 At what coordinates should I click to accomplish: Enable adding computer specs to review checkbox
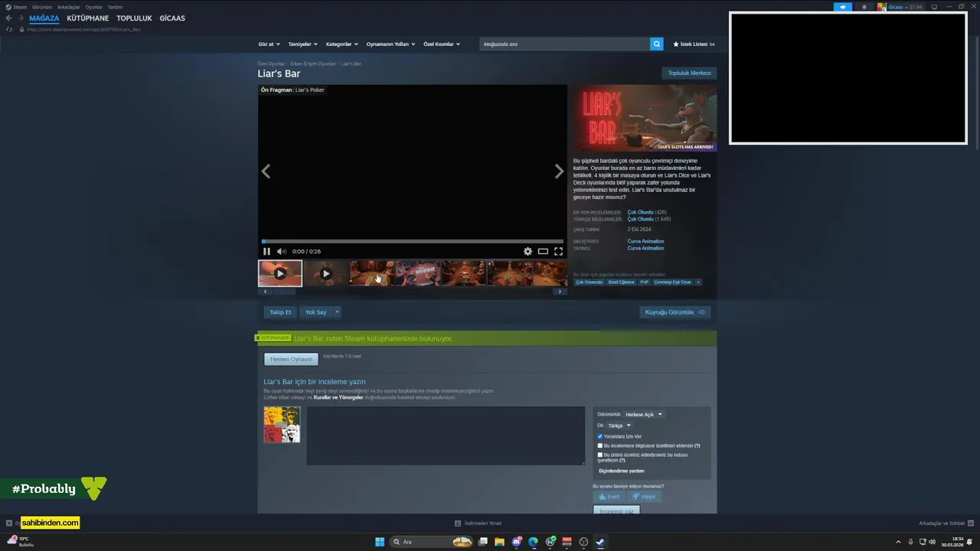click(600, 445)
